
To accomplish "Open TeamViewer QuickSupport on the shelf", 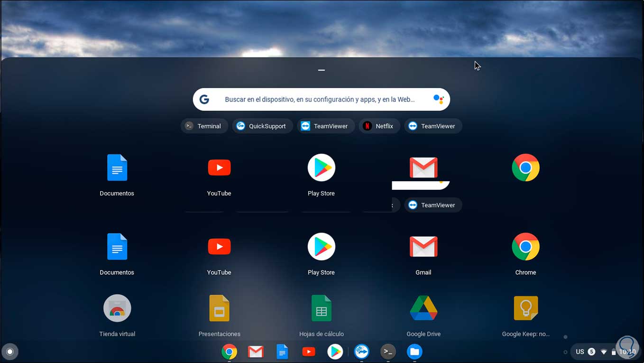I will [x=362, y=352].
